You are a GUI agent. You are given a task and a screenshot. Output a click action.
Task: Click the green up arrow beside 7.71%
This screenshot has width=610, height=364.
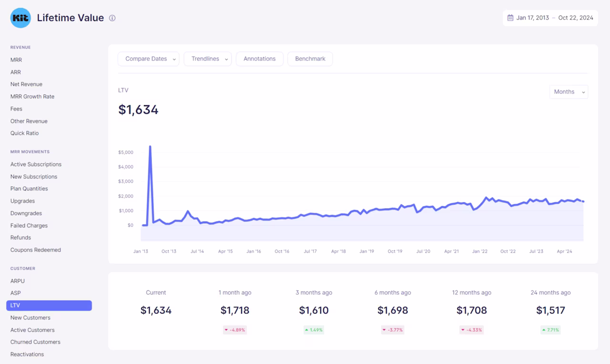pos(543,330)
